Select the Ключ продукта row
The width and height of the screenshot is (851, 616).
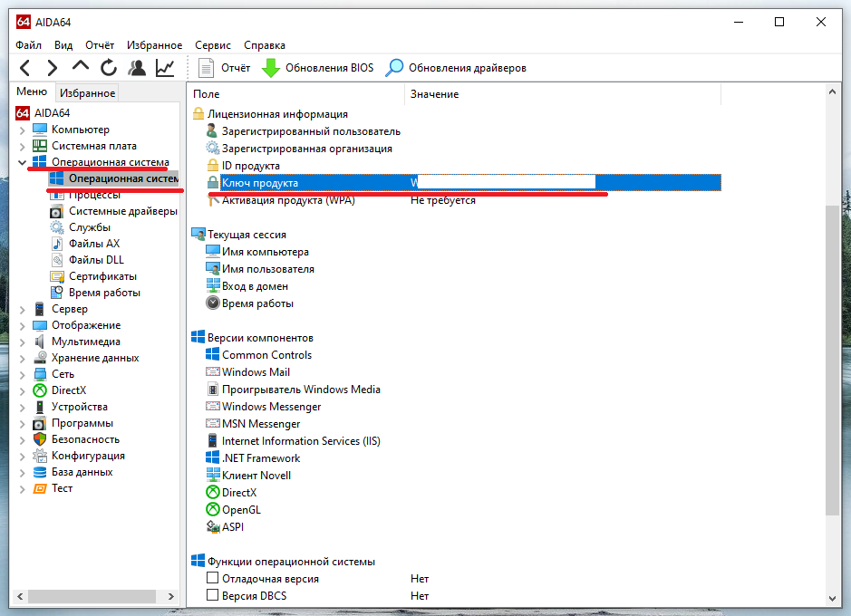(463, 183)
